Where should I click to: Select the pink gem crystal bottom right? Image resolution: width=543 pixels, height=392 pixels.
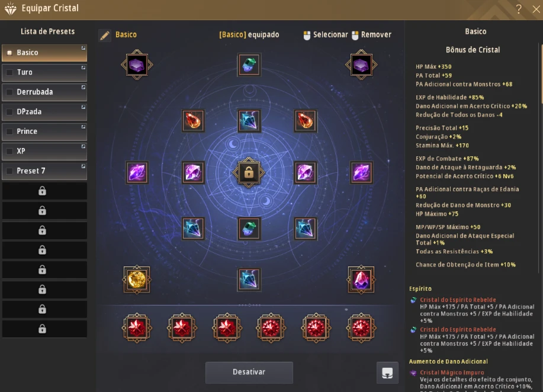click(361, 279)
